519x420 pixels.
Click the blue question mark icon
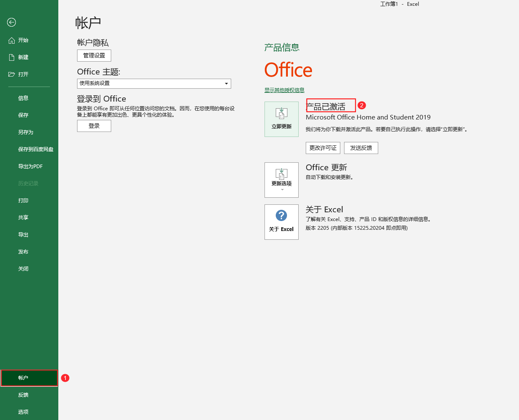pyautogui.click(x=282, y=216)
